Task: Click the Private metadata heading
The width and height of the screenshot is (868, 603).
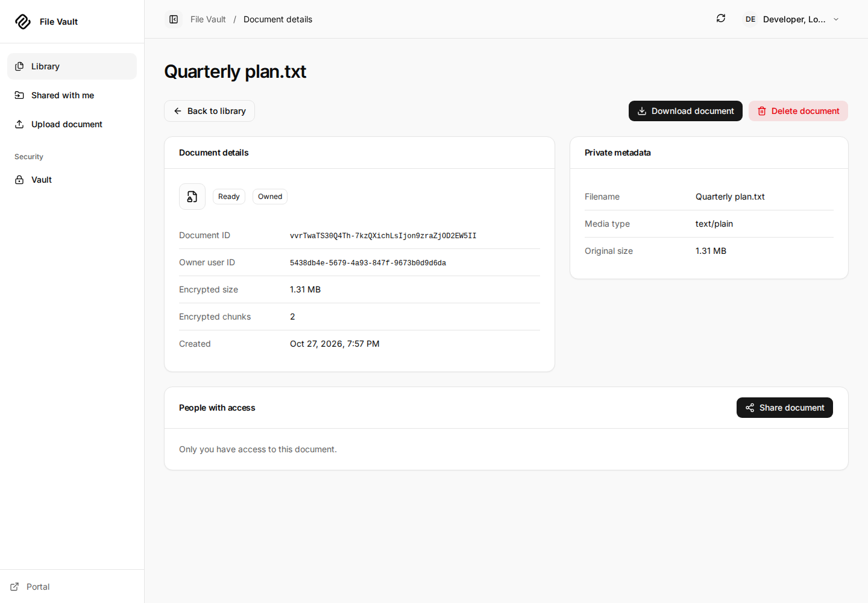Action: tap(618, 153)
